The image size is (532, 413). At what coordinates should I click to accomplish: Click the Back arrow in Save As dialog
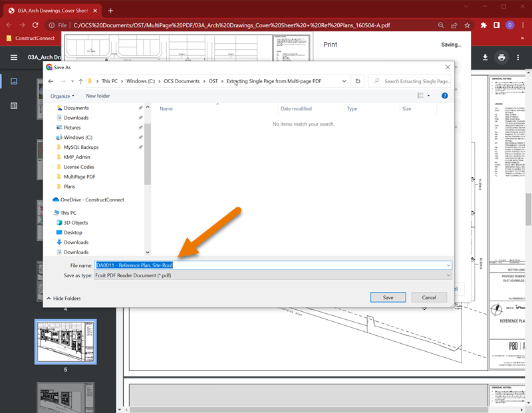pyautogui.click(x=51, y=81)
